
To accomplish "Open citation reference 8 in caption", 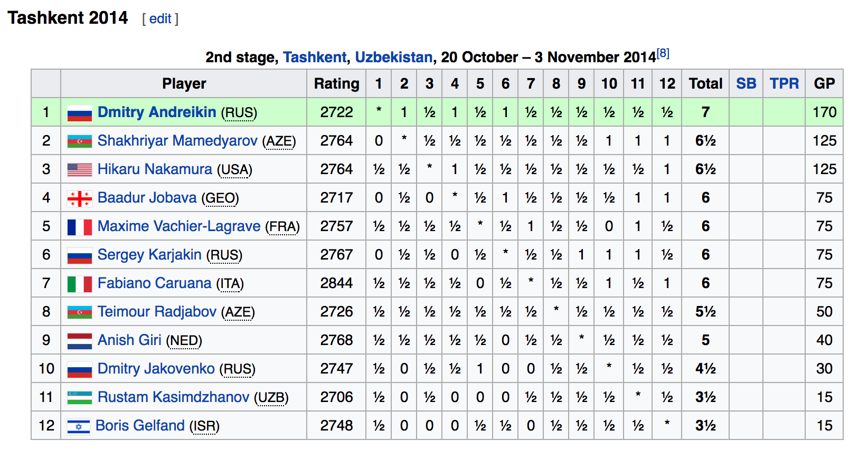I will (663, 53).
